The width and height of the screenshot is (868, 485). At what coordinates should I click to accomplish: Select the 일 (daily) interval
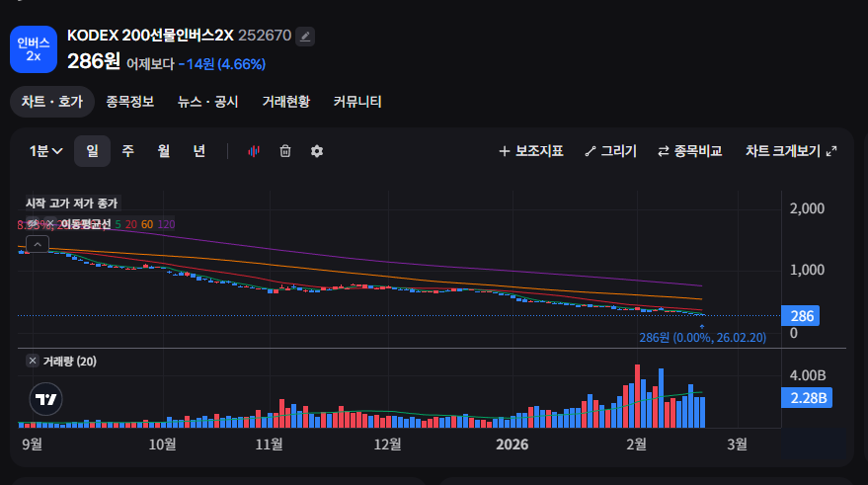tap(92, 151)
